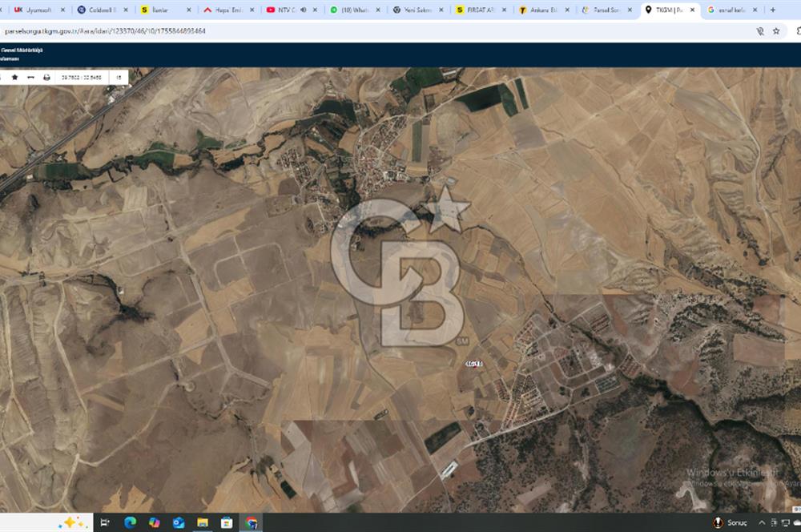The image size is (801, 532).
Task: Click the star favorite icon in map toolbar
Action: [x=14, y=77]
